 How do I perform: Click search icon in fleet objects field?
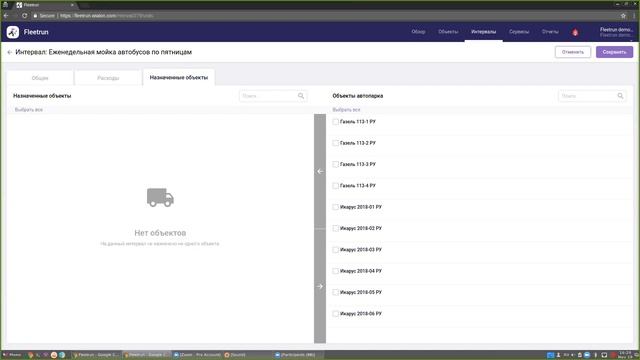pyautogui.click(x=620, y=96)
